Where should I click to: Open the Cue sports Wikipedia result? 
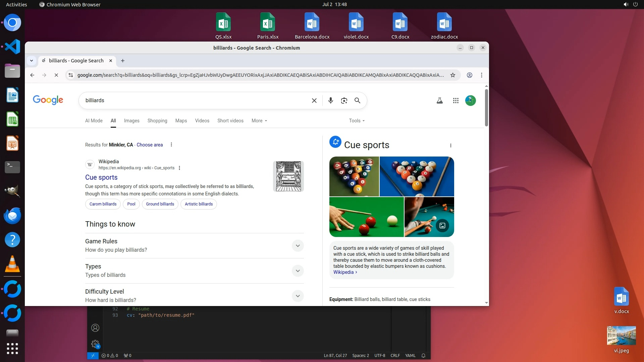coord(101,177)
